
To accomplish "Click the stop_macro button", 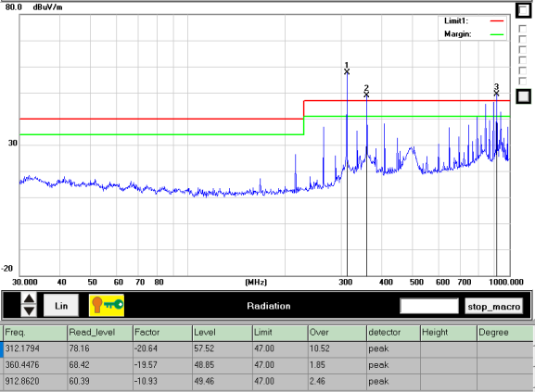I will pyautogui.click(x=493, y=306).
